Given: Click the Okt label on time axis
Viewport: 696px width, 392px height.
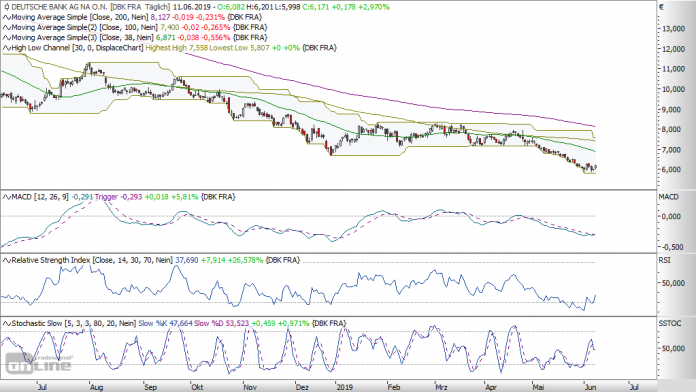Looking at the screenshot, I should click(197, 387).
